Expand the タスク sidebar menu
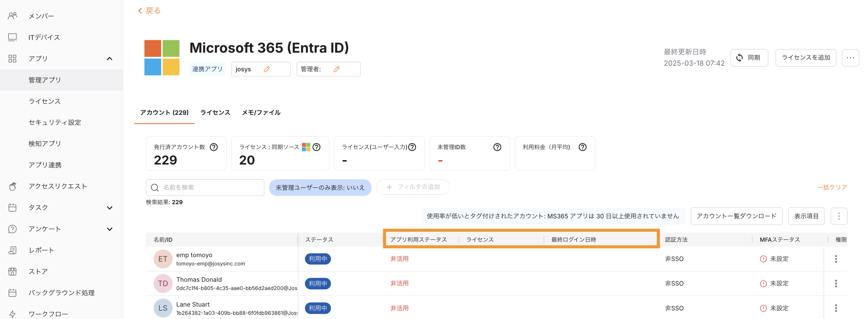 tap(110, 207)
